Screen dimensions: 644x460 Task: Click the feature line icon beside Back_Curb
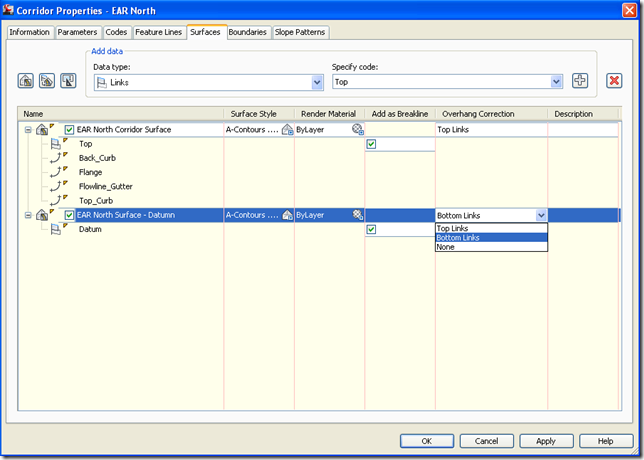pos(55,158)
